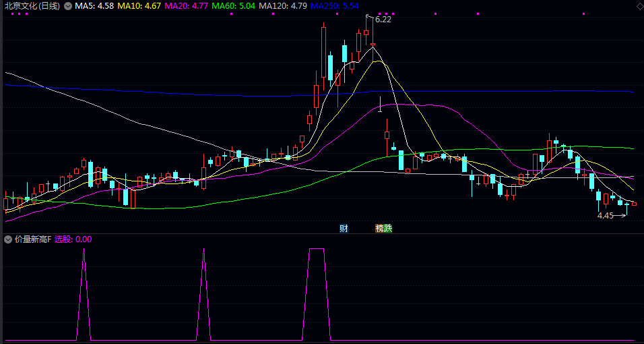Expand the 价量新高F indicator dropdown arrow
The width and height of the screenshot is (644, 344).
[x=7, y=239]
